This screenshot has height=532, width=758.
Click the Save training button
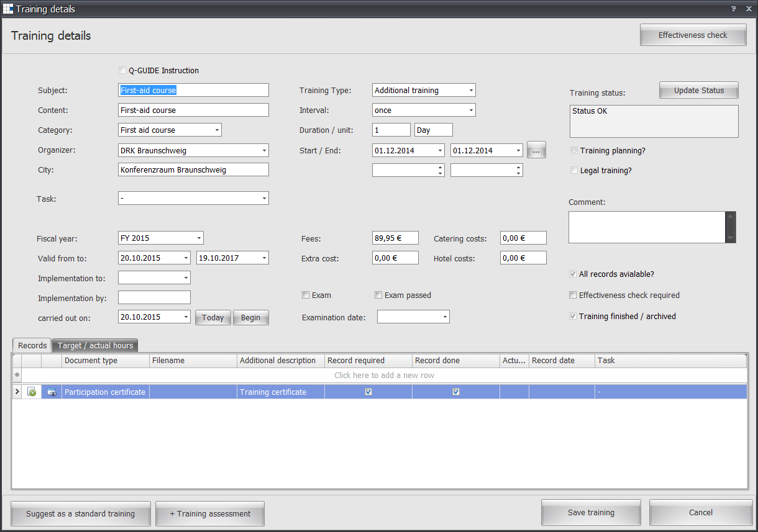pyautogui.click(x=590, y=513)
